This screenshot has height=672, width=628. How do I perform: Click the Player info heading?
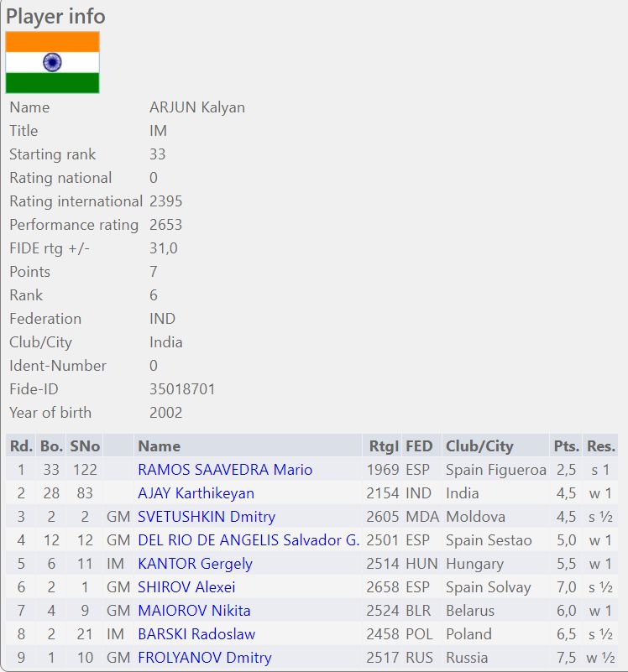point(56,16)
